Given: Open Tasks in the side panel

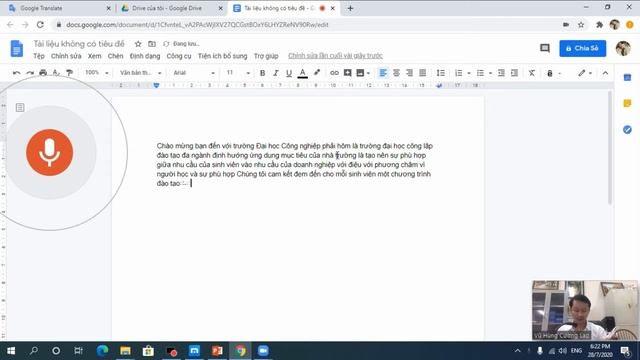Looking at the screenshot, I should (627, 130).
